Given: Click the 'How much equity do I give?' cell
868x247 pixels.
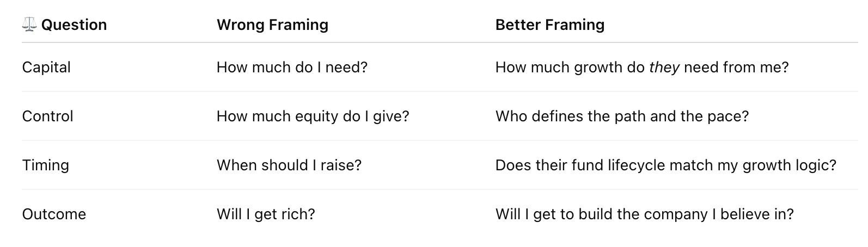Looking at the screenshot, I should pos(313,116).
